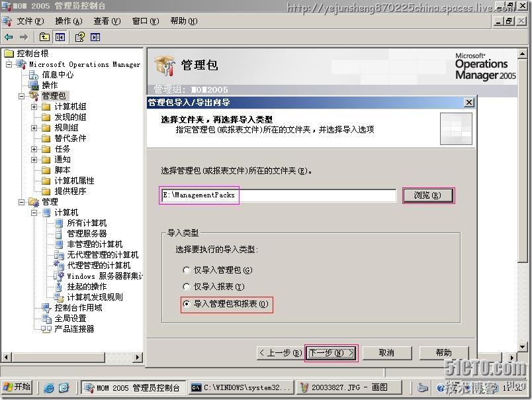The height and width of the screenshot is (400, 532).
Task: Click the right pane scroll down arrow
Action: (x=523, y=347)
